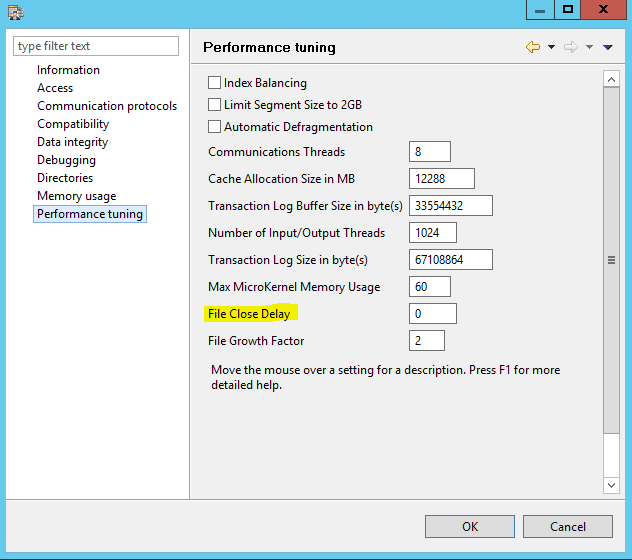Click the vertical scrollbar thumb
The height and width of the screenshot is (560, 632).
click(611, 260)
